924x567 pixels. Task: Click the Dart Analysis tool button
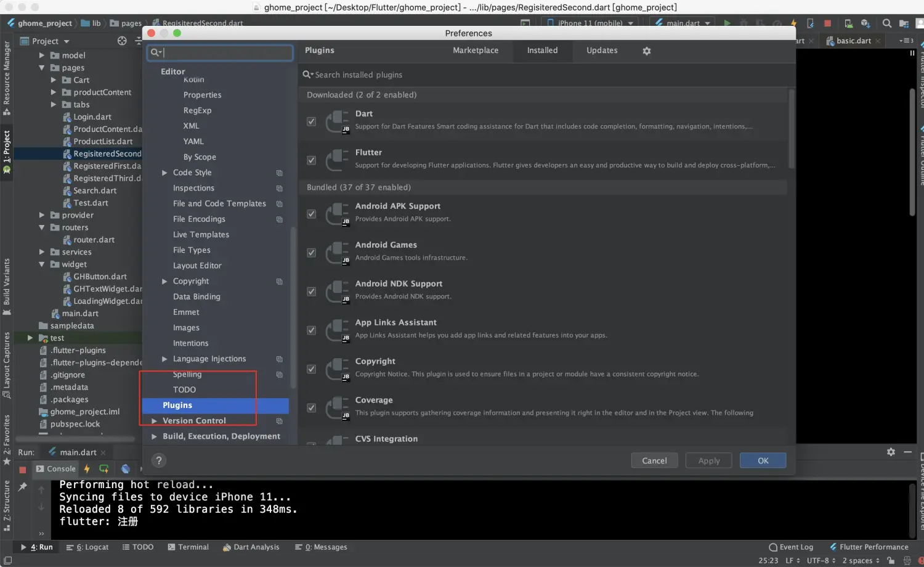tap(251, 547)
